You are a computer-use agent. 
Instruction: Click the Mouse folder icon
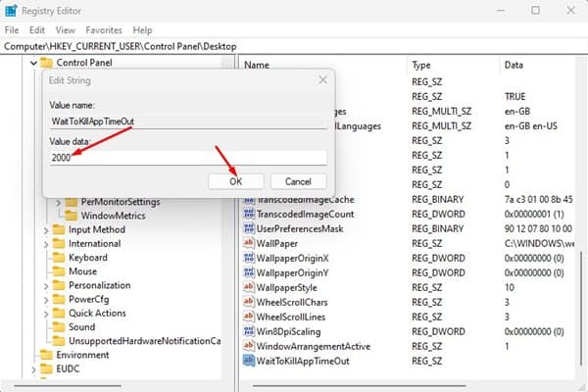coord(59,271)
